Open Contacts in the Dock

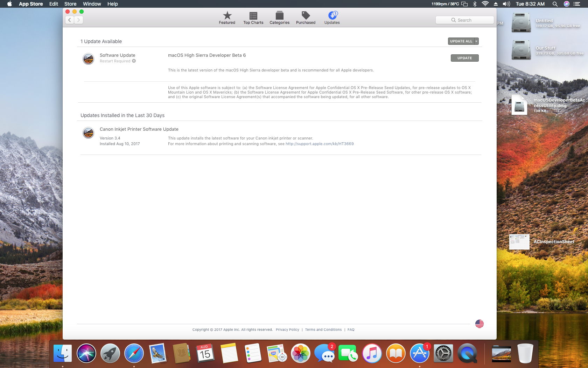[x=182, y=353]
